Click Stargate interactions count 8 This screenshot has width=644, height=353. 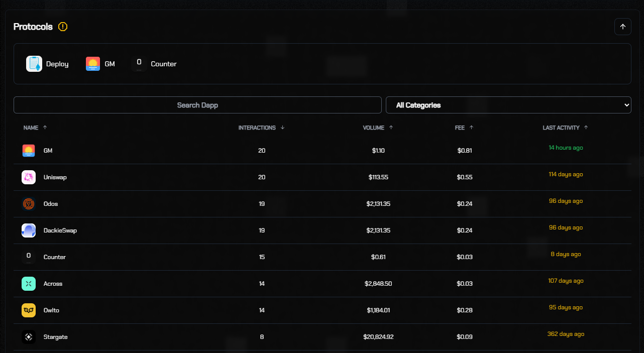pyautogui.click(x=262, y=337)
